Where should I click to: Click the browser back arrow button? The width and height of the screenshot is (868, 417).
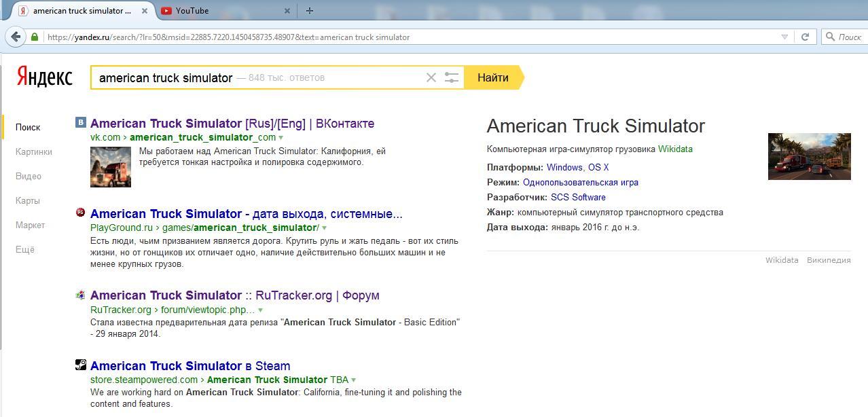point(16,37)
